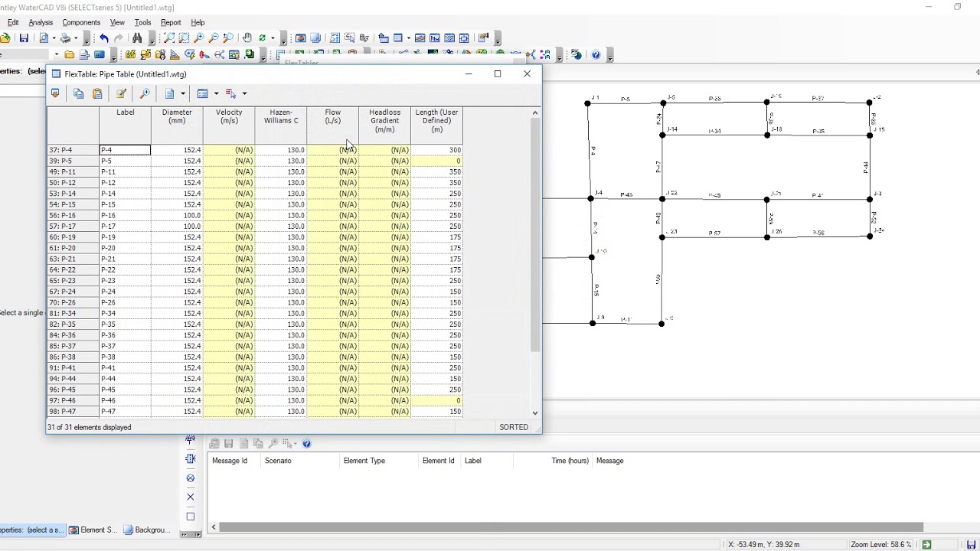Select row header '97: P-46'
The height and width of the screenshot is (551, 980).
pyautogui.click(x=73, y=400)
